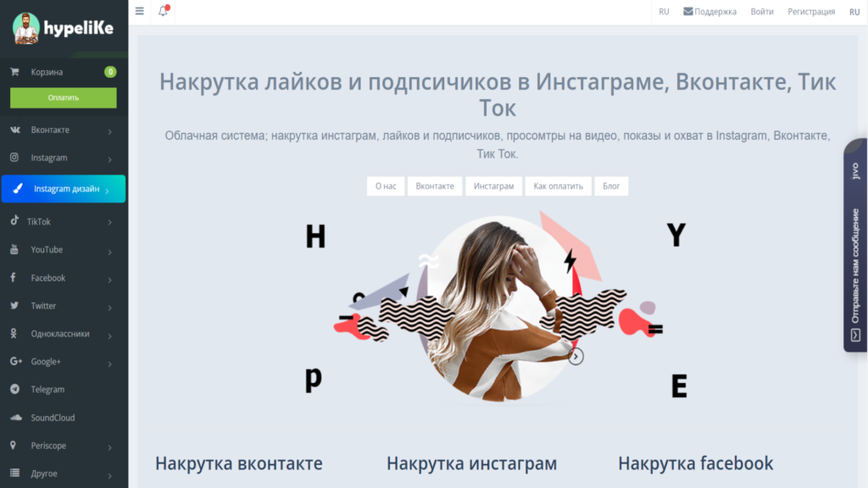
Task: Click the left RU language selector
Action: [664, 12]
